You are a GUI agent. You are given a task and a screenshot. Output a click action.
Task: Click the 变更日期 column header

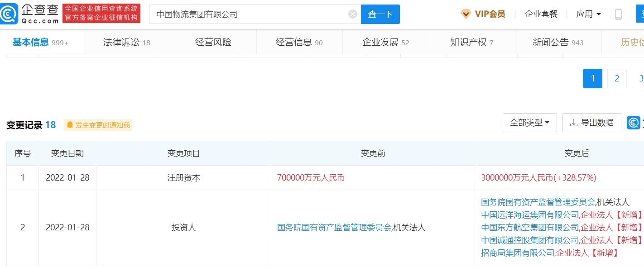(x=67, y=153)
